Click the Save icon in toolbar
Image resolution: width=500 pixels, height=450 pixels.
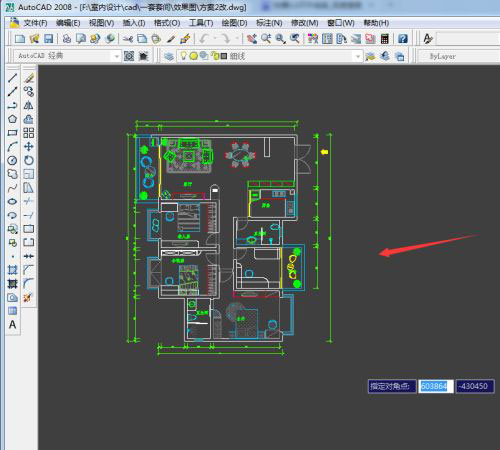[49, 39]
